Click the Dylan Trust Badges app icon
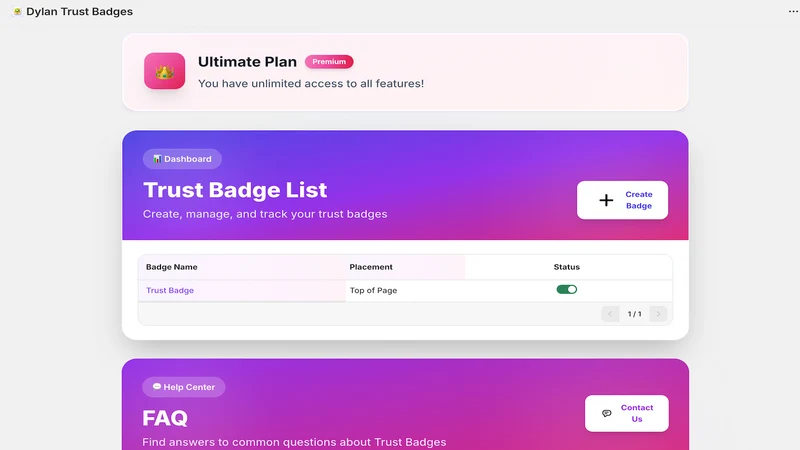 pos(17,11)
